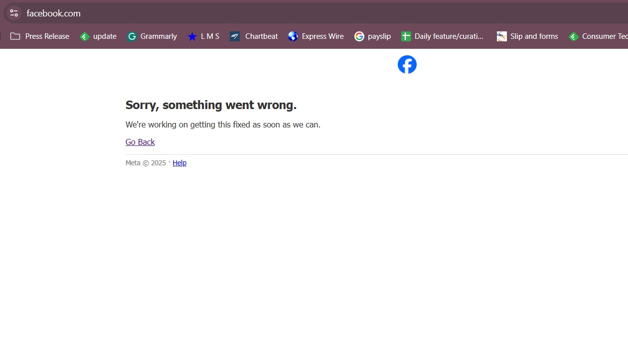Screen dimensions: 628x364
Task: Open the Express Wire bookmark
Action: [x=315, y=36]
